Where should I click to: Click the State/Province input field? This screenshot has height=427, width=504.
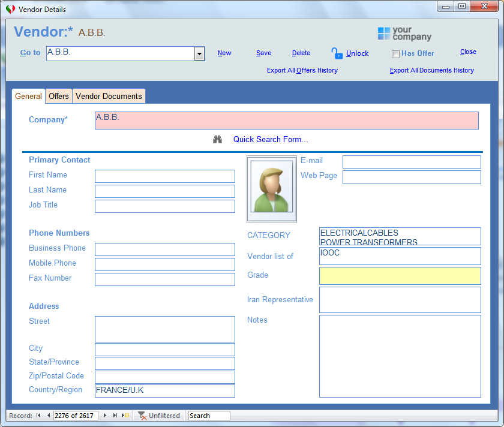pyautogui.click(x=165, y=363)
